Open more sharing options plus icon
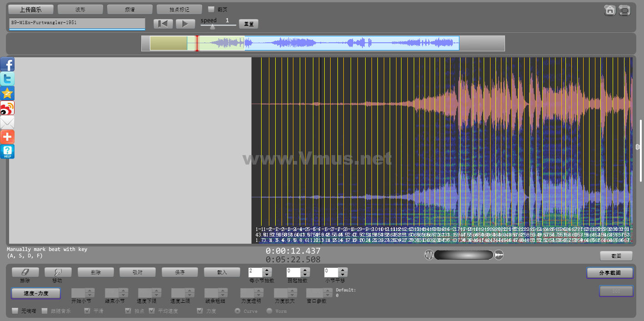This screenshot has width=644, height=321. [7, 137]
